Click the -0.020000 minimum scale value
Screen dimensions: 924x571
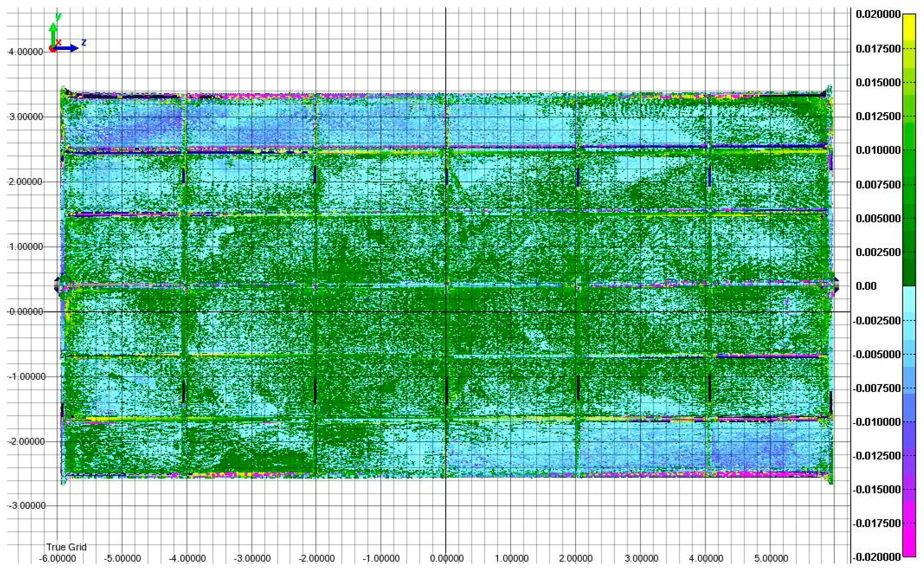[877, 557]
